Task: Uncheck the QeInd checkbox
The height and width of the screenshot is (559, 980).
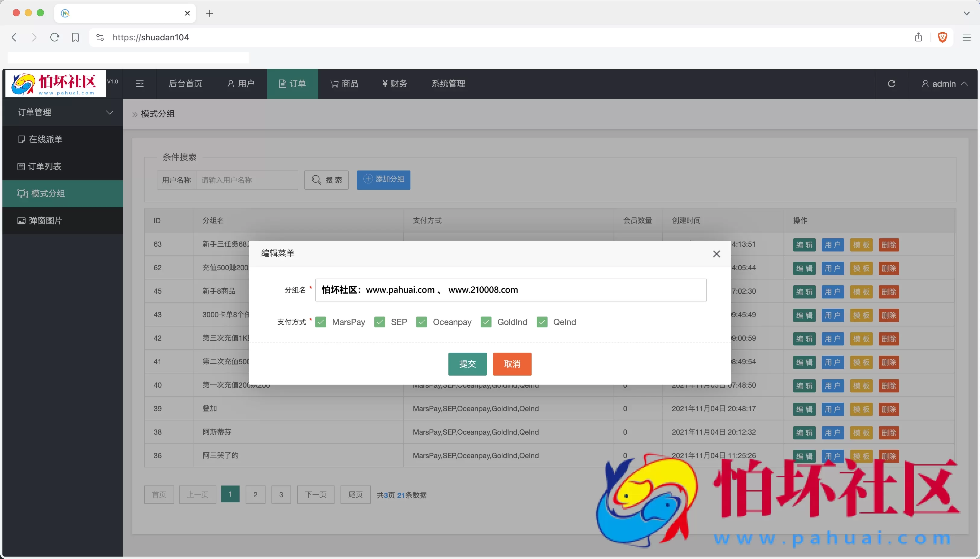Action: click(x=542, y=322)
